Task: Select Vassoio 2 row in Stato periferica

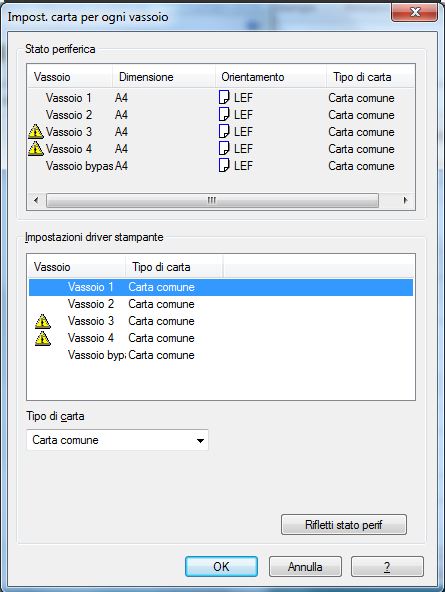Action: (221, 115)
